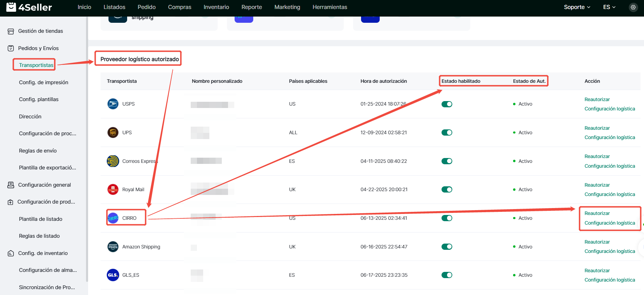Screen dimensions: 644x295
Task: Open Configuración logística for GLS_ES
Action: [610, 280]
